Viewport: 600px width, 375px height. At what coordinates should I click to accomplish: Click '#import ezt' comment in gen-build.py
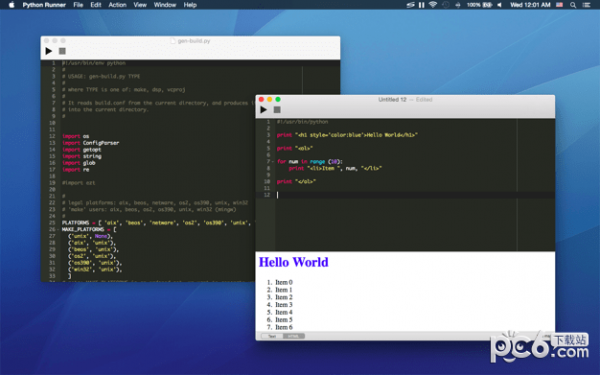tap(78, 183)
